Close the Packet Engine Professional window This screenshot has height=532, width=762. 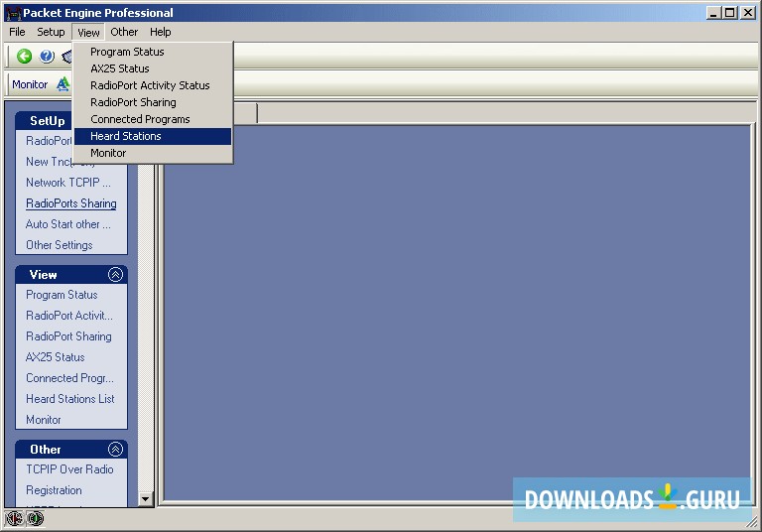click(x=747, y=13)
